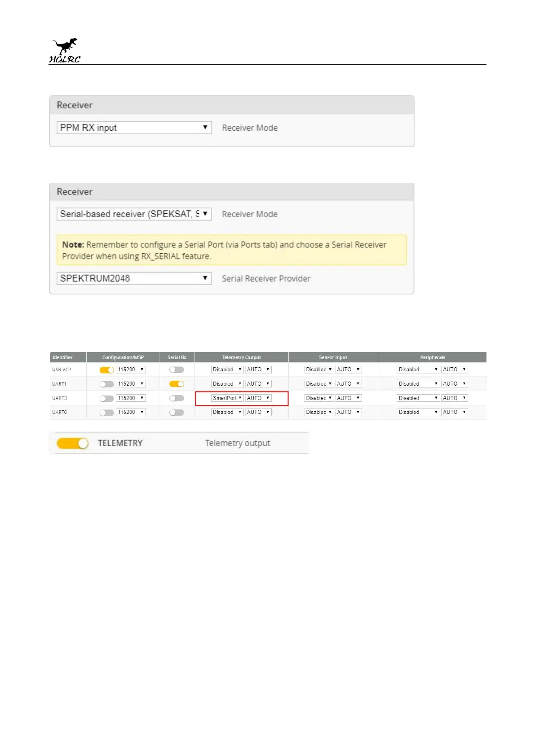Open the PPM RX input receiver mode dropdown

coord(134,127)
